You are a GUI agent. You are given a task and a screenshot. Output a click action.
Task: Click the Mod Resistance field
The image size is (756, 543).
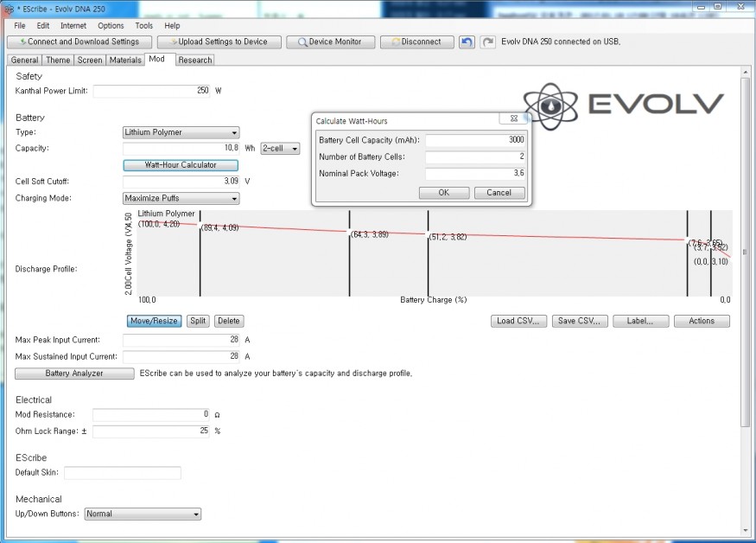[151, 415]
